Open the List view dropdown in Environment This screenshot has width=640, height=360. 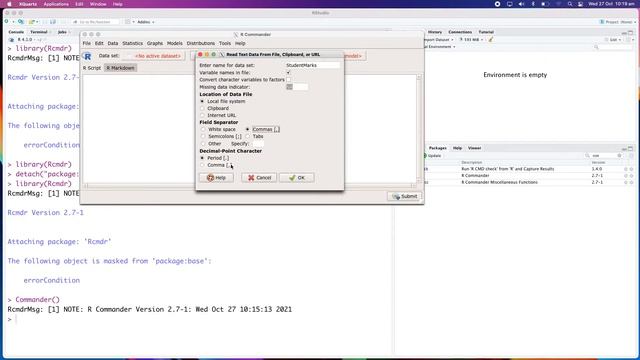(613, 40)
